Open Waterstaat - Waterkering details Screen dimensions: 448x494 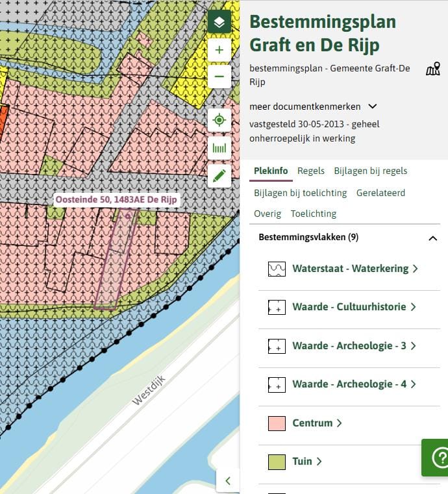coord(355,269)
